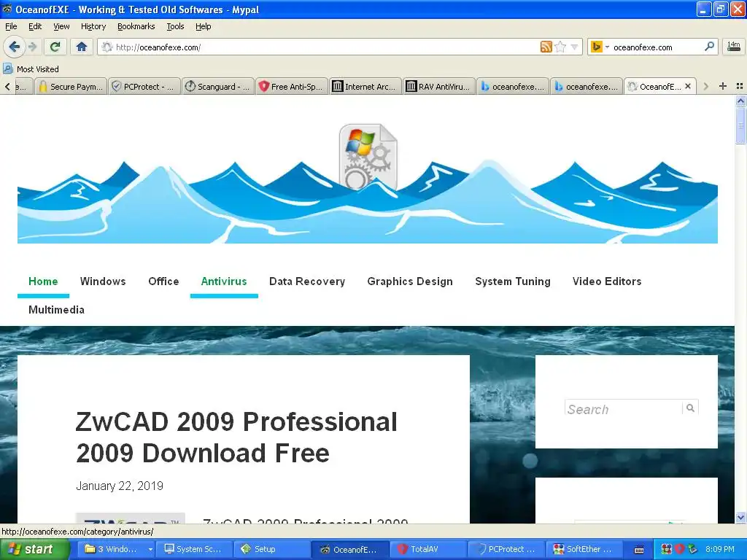Viewport: 747px width, 560px height.
Task: Open the History menu
Action: click(x=93, y=26)
